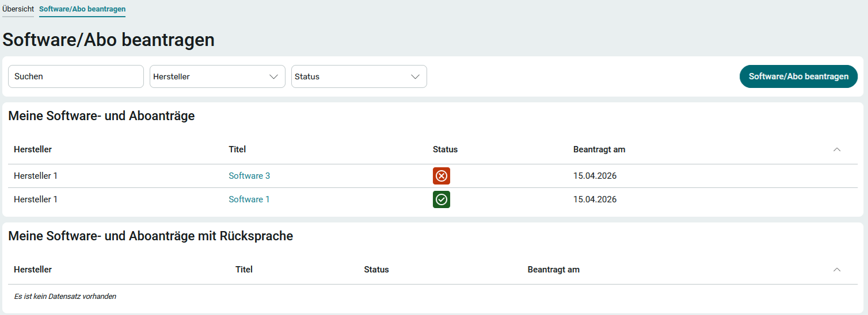The height and width of the screenshot is (315, 868).
Task: Sort first table by Hersteller column header
Action: click(x=33, y=149)
